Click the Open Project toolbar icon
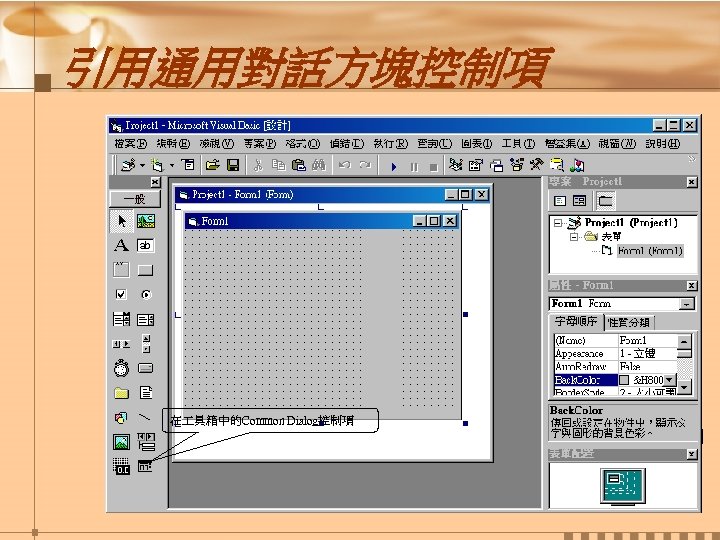 (213, 165)
